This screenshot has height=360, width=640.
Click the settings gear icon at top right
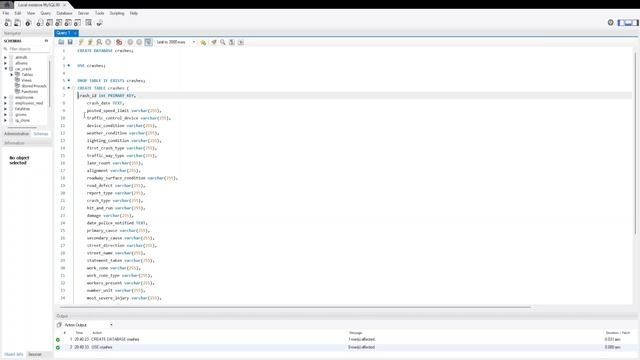(x=611, y=22)
